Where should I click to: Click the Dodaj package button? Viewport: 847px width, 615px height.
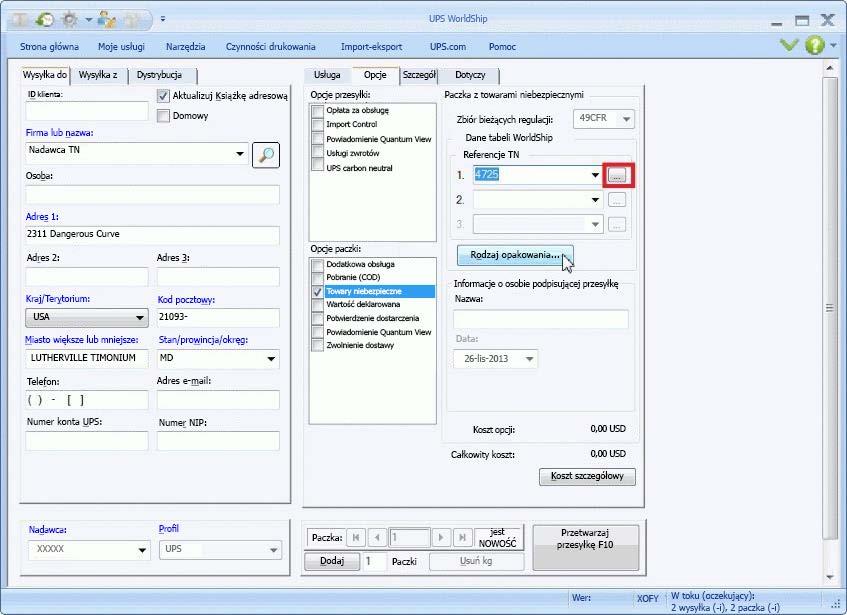pos(332,561)
